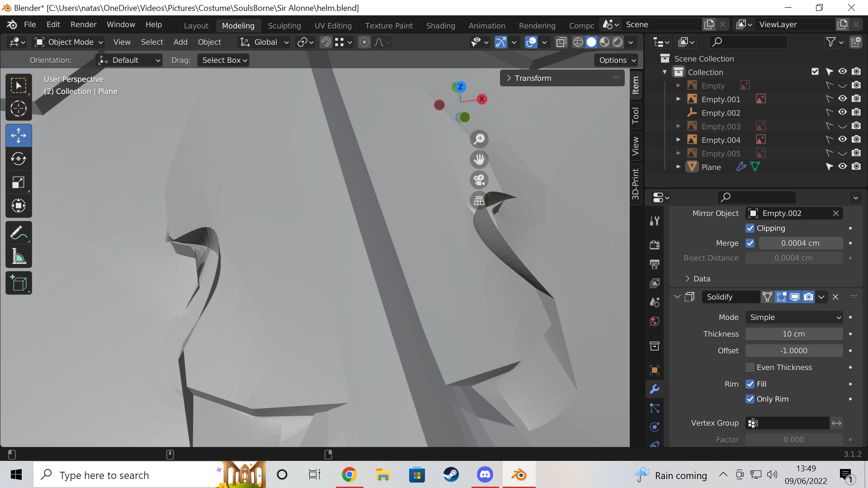
Task: Expand the Data section
Action: [702, 279]
